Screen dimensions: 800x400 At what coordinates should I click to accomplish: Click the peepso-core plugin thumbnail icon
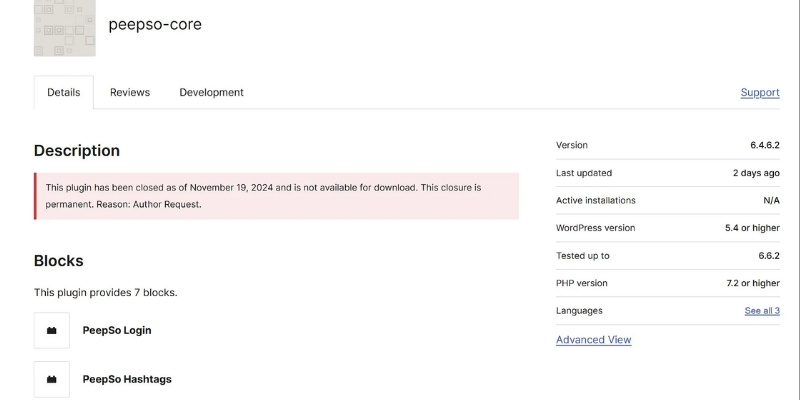coord(65,28)
